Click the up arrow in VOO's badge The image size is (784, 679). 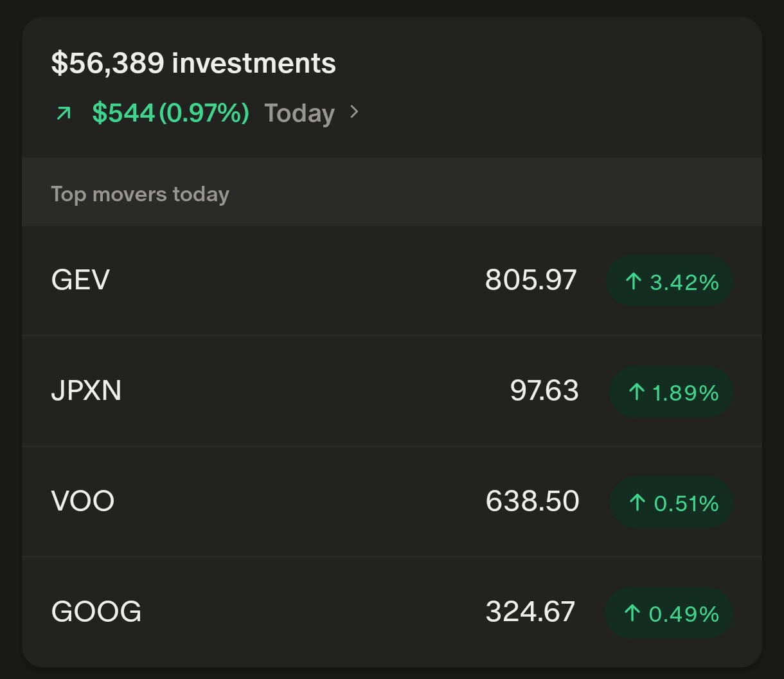(x=637, y=502)
